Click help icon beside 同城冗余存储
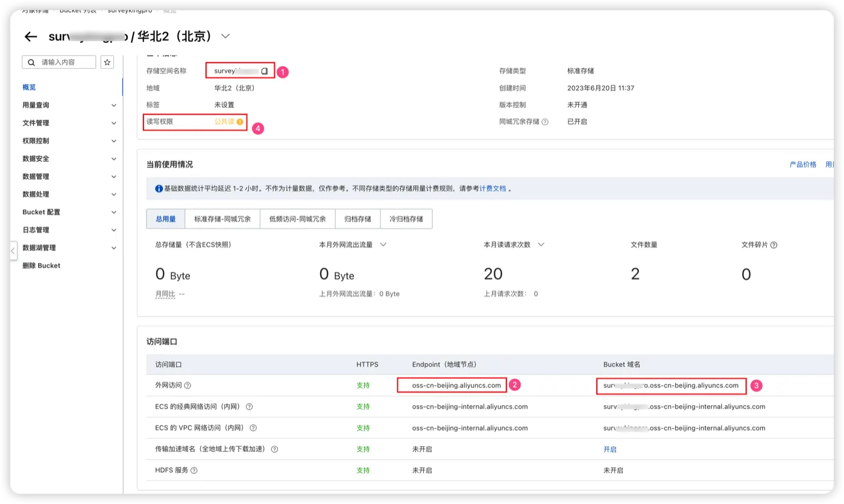The width and height of the screenshot is (844, 504). 545,122
